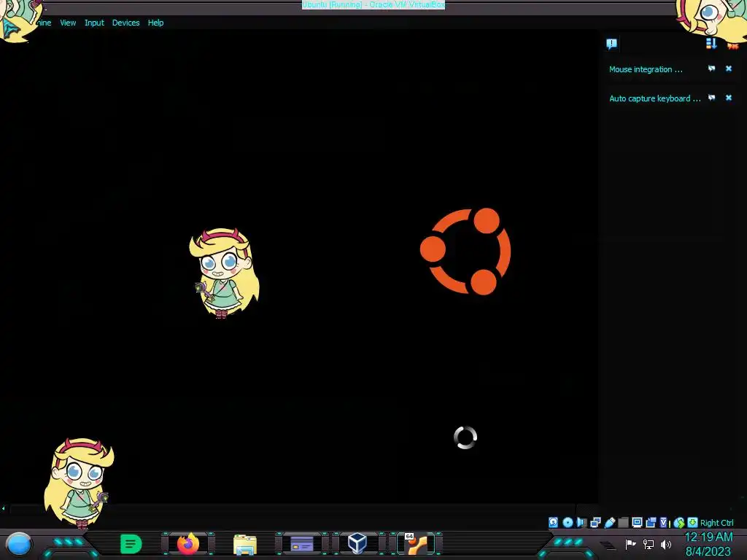
Task: Click the Auto capture keyboard notification text
Action: 654,98
